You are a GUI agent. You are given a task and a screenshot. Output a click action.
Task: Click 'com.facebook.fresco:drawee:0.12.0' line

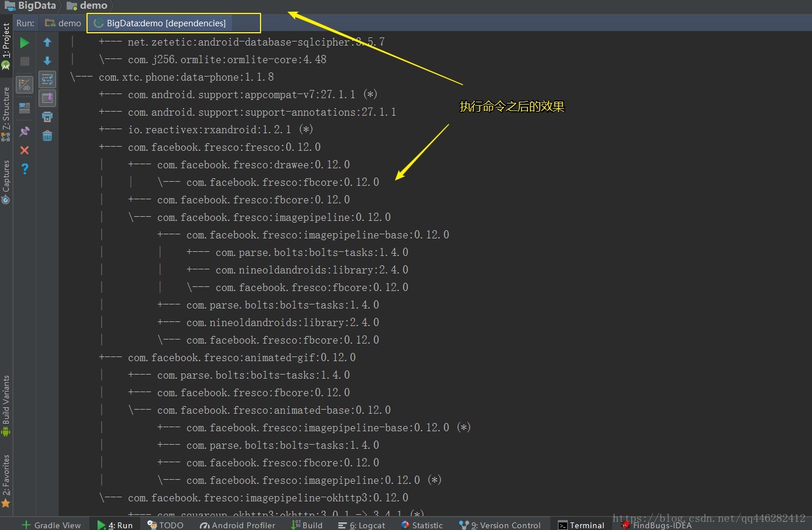click(254, 165)
